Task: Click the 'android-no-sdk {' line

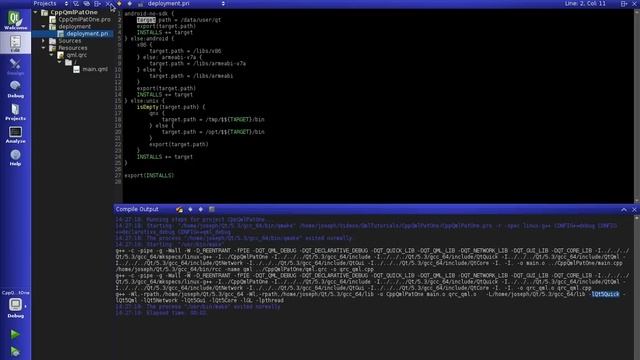Action: coord(149,13)
